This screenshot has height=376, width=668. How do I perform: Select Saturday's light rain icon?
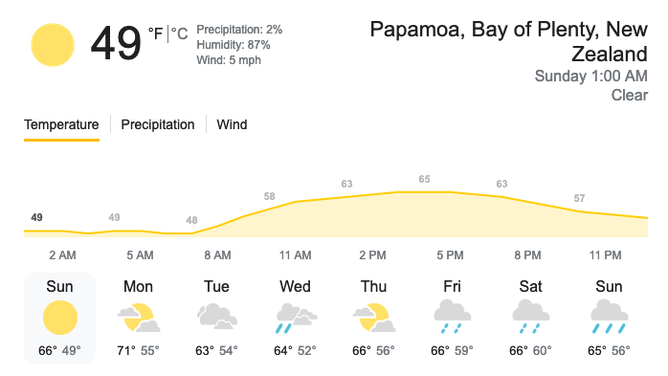click(x=531, y=316)
